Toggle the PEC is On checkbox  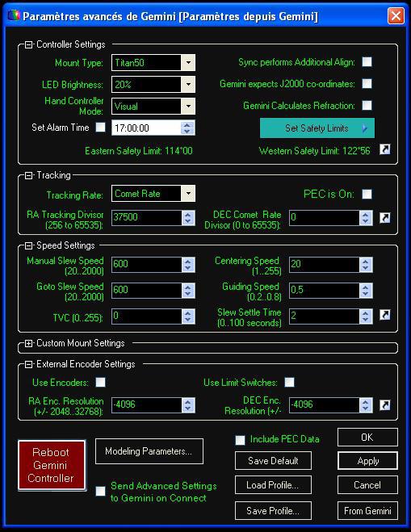367,194
